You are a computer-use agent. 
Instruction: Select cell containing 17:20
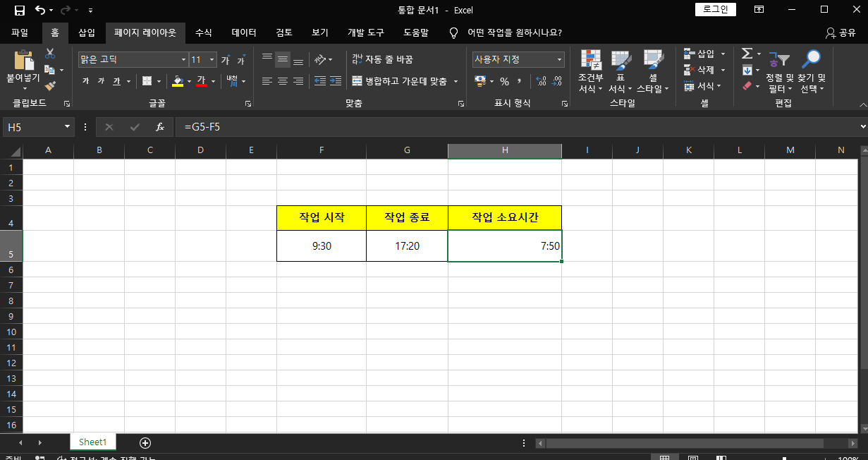tap(407, 246)
